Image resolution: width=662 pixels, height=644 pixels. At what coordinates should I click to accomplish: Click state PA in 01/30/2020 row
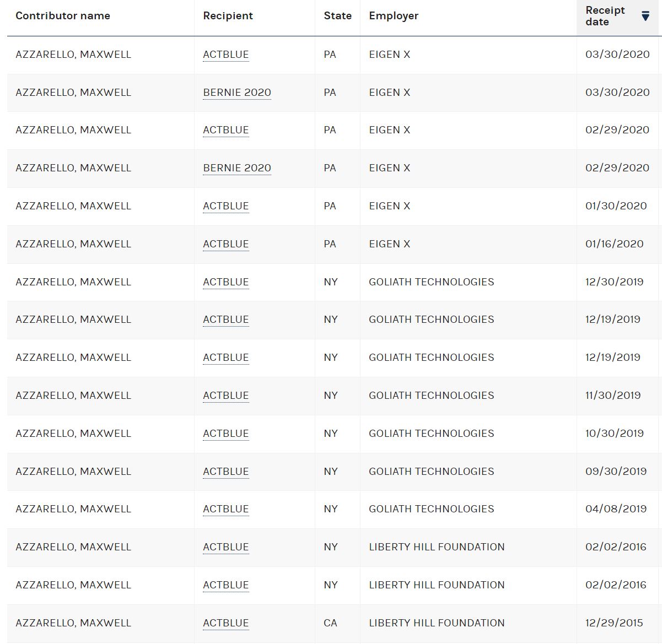(x=330, y=206)
